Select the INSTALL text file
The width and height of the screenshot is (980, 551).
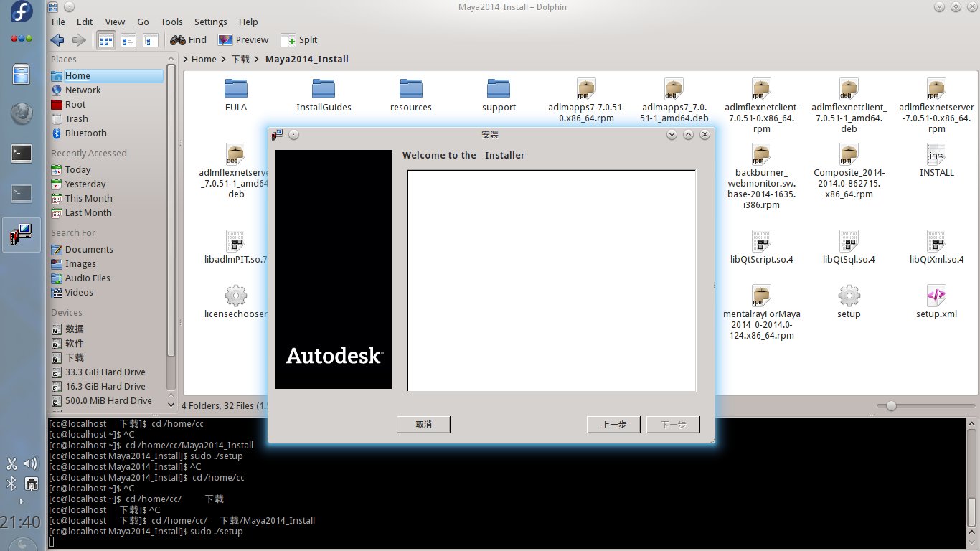(x=936, y=160)
